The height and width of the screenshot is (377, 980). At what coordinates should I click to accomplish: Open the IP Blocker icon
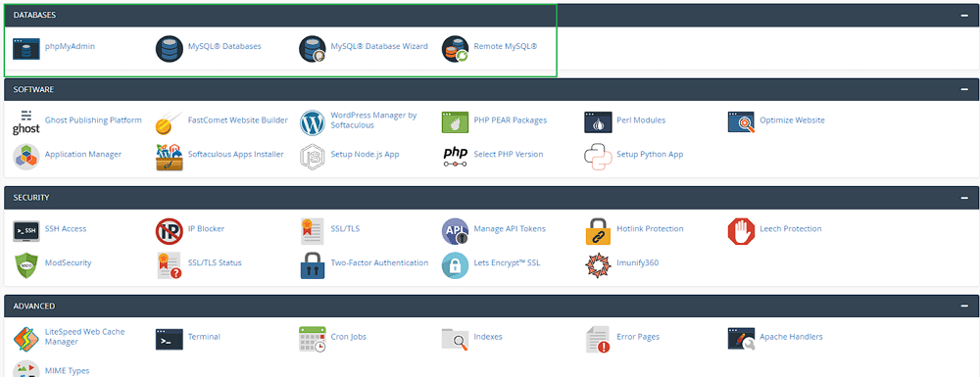click(x=170, y=231)
